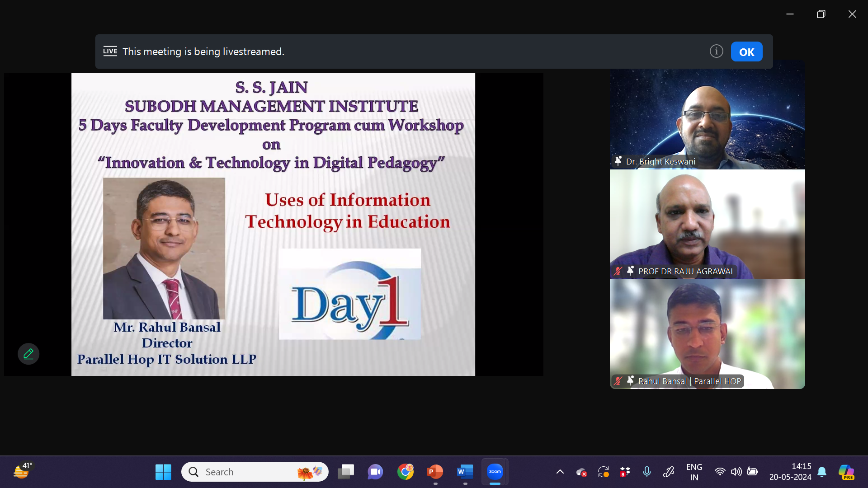Click pin icon on Rahul Bansal tile
This screenshot has width=868, height=488.
(630, 381)
